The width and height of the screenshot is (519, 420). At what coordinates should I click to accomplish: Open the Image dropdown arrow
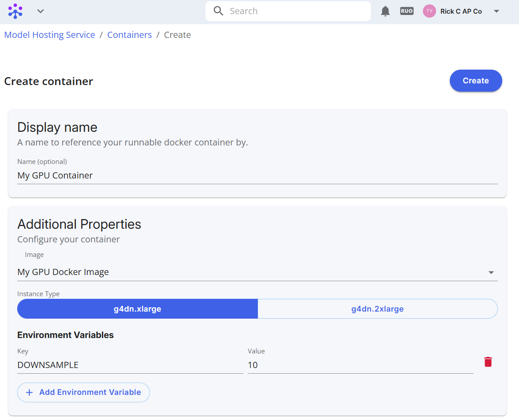click(491, 272)
